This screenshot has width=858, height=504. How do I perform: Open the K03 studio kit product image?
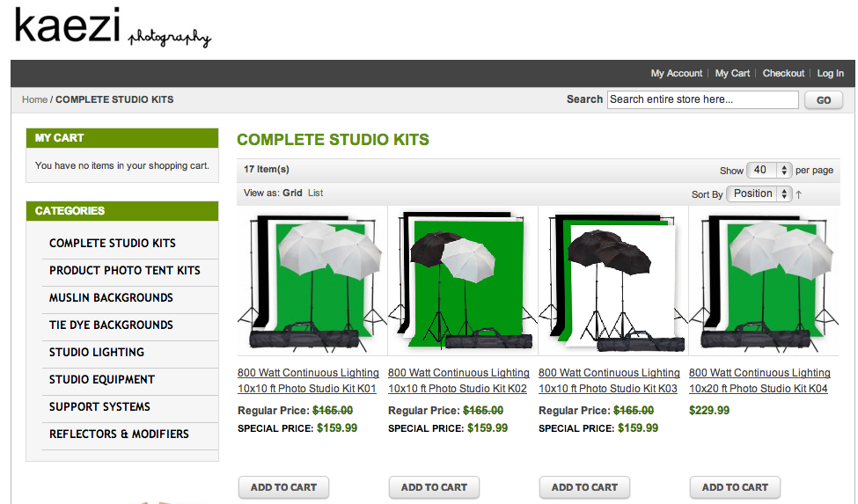[612, 281]
